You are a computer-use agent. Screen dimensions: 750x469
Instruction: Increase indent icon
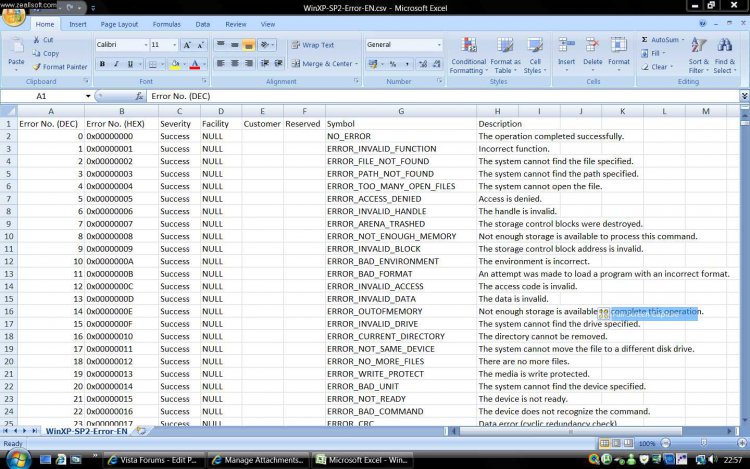point(278,64)
